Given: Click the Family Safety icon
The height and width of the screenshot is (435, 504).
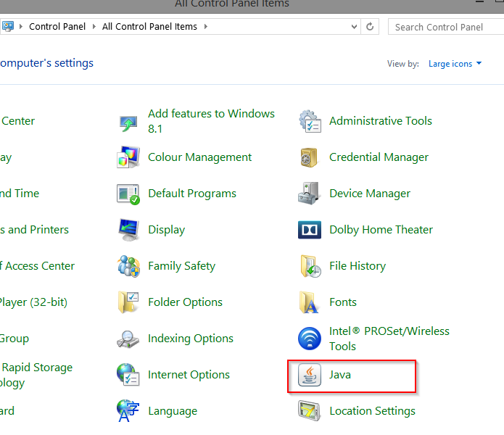Looking at the screenshot, I should pos(128,266).
